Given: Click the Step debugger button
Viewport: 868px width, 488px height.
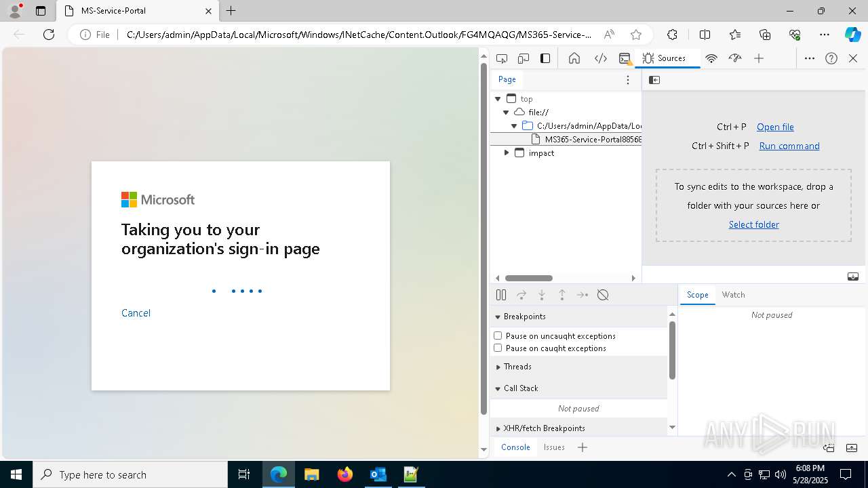Looking at the screenshot, I should (583, 295).
